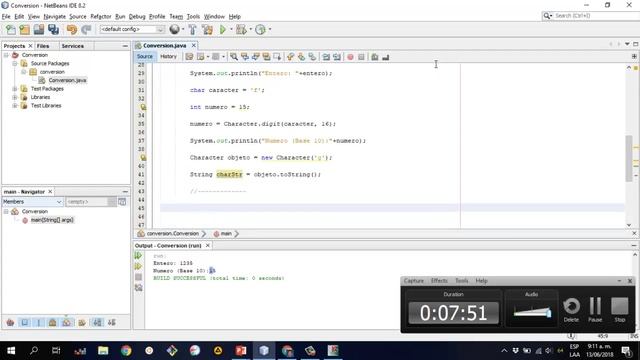Click the Debug Project toolbar icon
This screenshot has height=360, width=640.
coord(241,29)
